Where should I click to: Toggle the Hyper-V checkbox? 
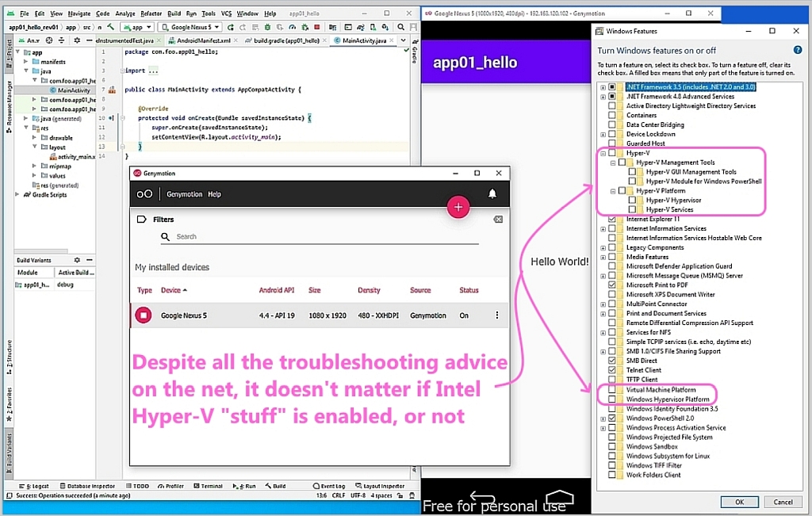click(612, 153)
